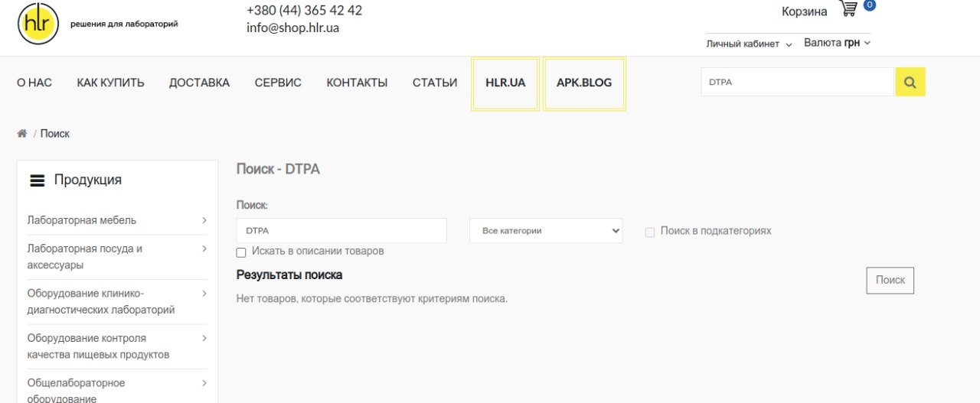The image size is (980, 403).
Task: Click the hlr logo icon
Action: tap(38, 23)
